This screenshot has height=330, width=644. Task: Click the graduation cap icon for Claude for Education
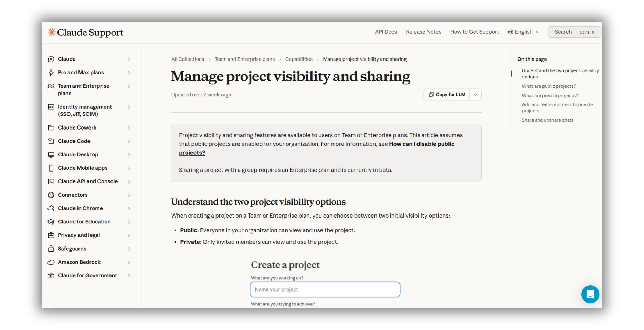coord(51,222)
